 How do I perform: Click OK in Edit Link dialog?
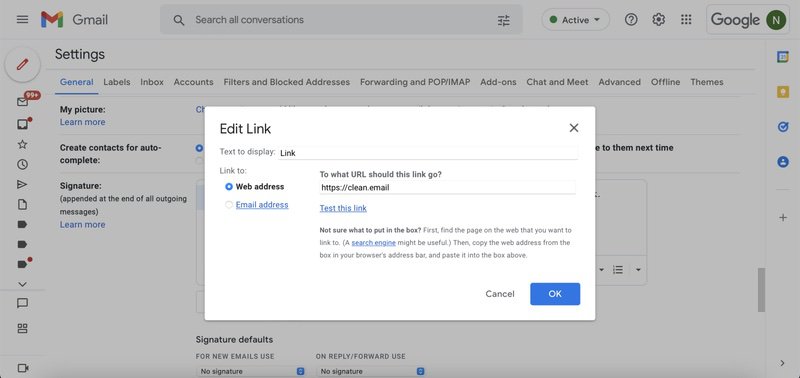[555, 294]
